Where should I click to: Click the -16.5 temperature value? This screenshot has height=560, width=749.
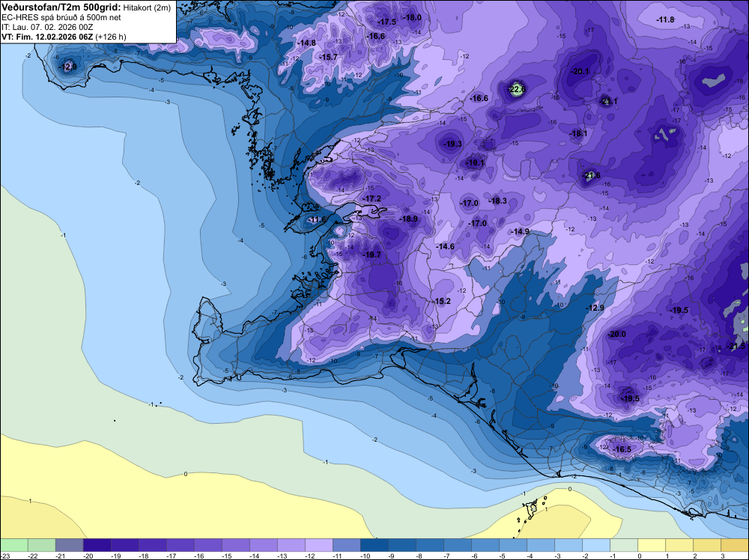[622, 449]
